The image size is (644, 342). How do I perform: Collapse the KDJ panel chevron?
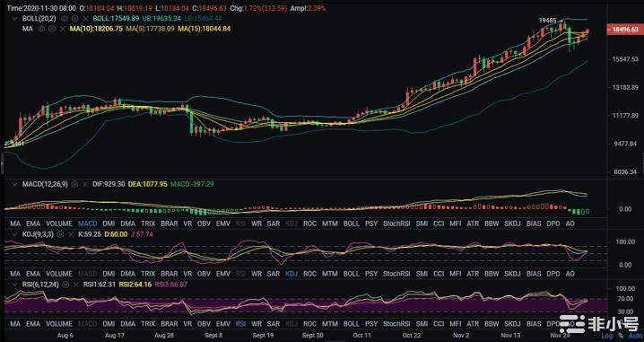point(15,234)
